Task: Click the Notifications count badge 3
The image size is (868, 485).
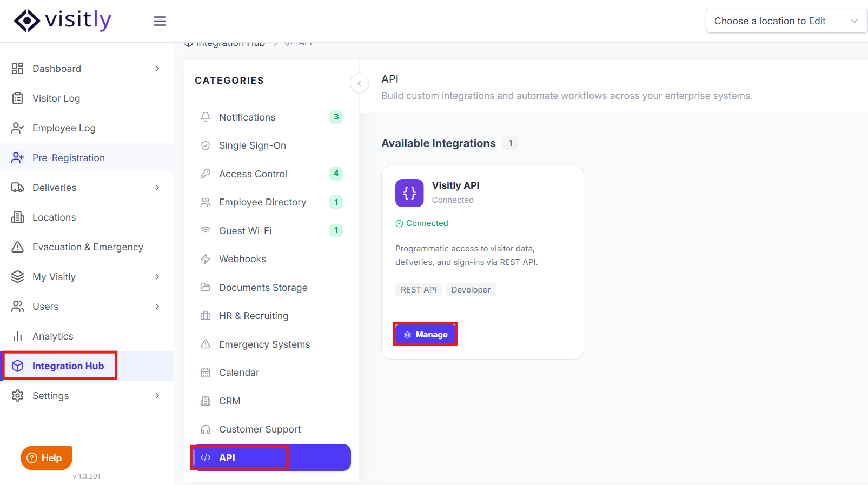Action: [336, 117]
